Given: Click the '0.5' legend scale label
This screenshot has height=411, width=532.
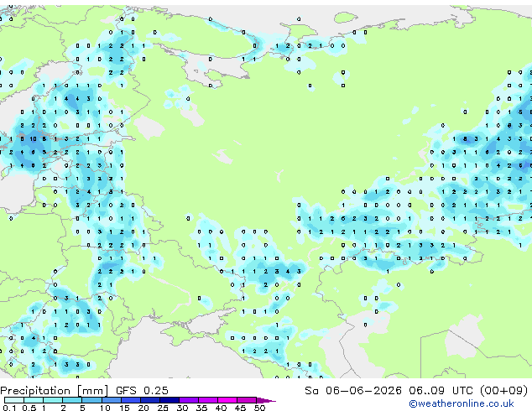Looking at the screenshot, I should click(x=29, y=408).
